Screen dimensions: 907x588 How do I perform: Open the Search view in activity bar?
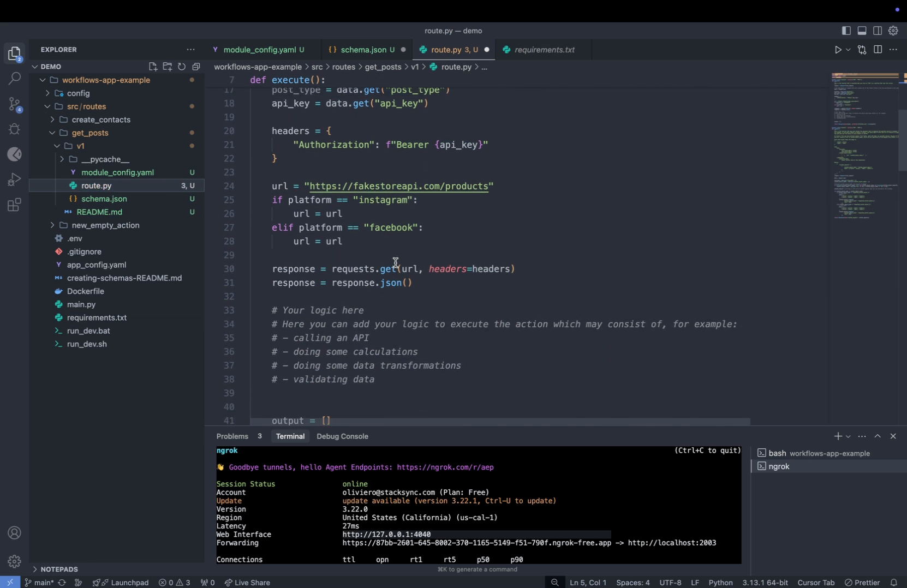click(15, 79)
